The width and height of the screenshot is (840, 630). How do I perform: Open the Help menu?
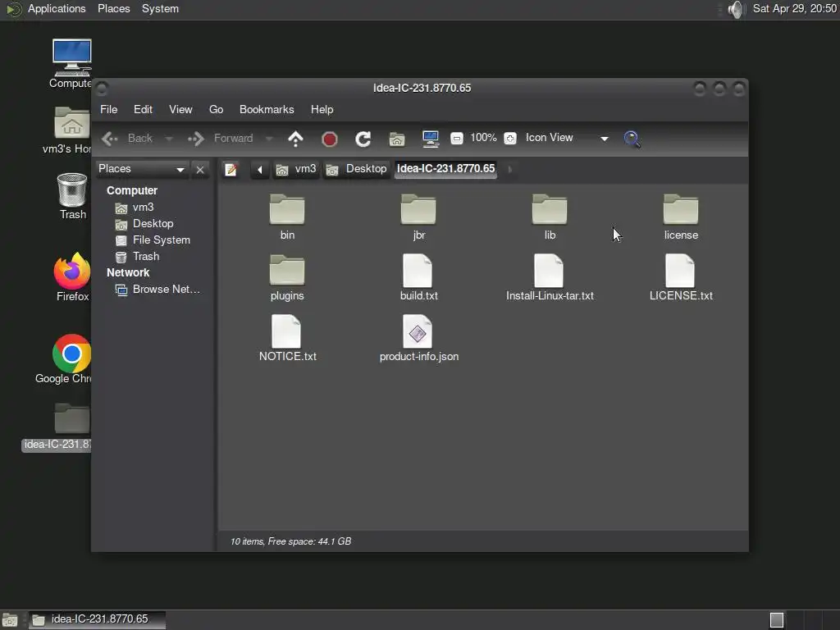click(x=322, y=109)
